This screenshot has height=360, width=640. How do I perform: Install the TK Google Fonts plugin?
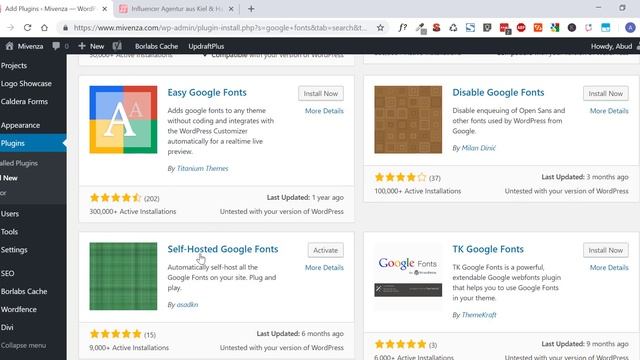pos(606,250)
